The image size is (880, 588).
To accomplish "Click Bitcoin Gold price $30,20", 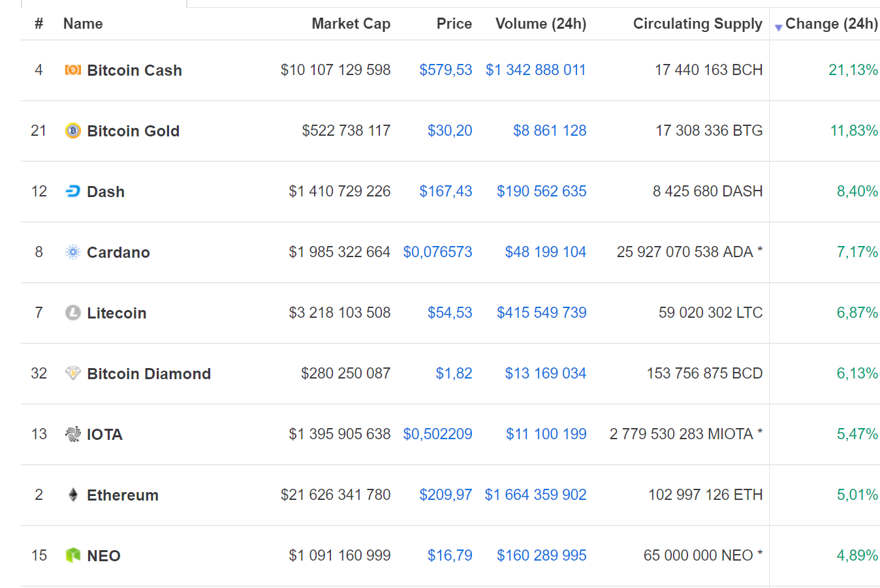I will click(x=450, y=131).
